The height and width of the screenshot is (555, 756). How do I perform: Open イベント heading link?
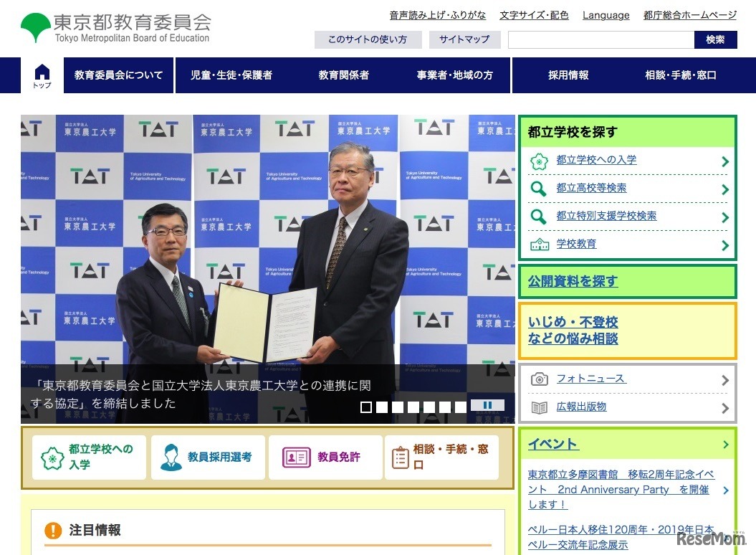[x=553, y=445]
